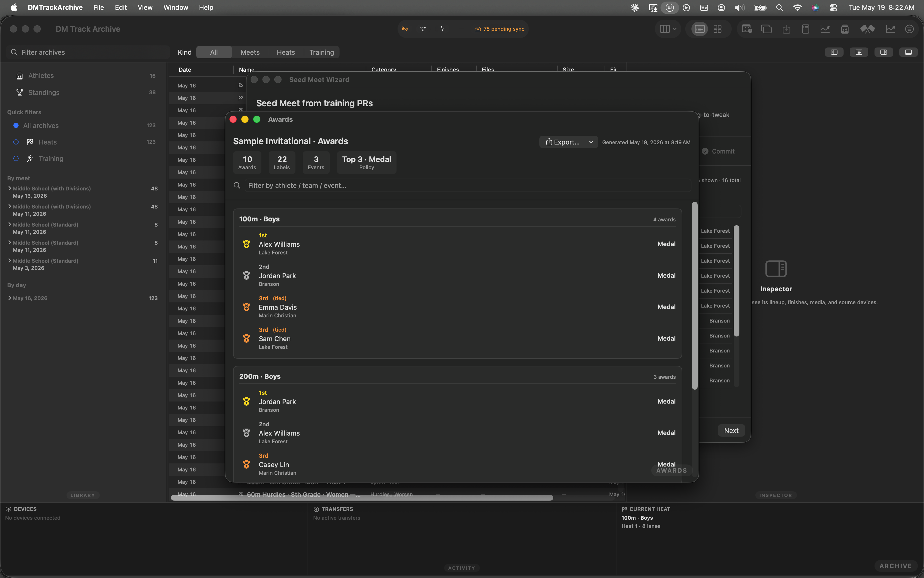
Task: Select the Meets kind tab
Action: [250, 52]
